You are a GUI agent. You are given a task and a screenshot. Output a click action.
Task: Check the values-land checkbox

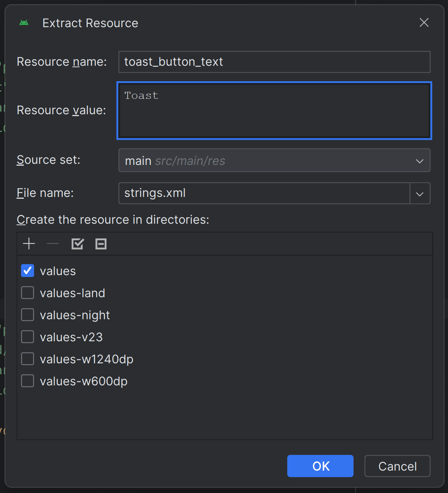pyautogui.click(x=28, y=293)
